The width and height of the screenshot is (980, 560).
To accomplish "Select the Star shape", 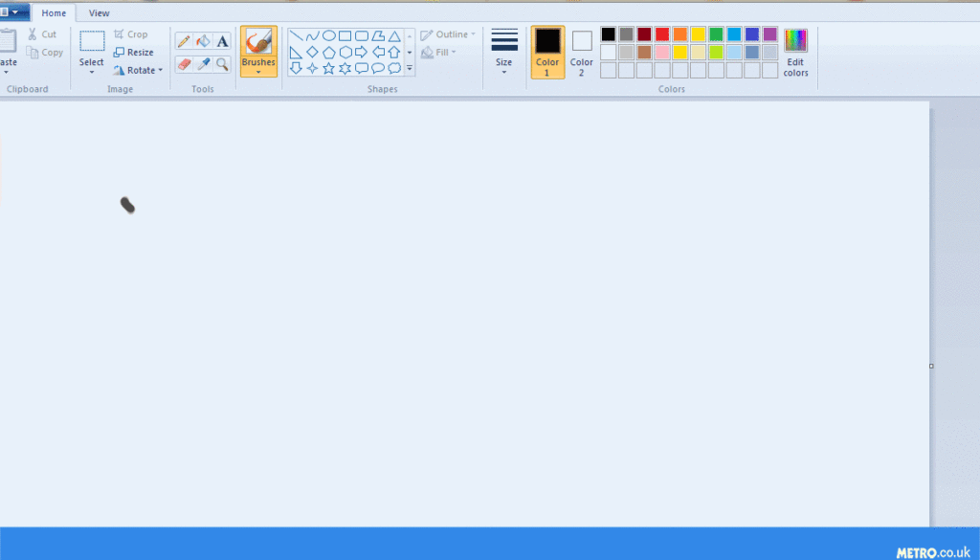I will [330, 68].
